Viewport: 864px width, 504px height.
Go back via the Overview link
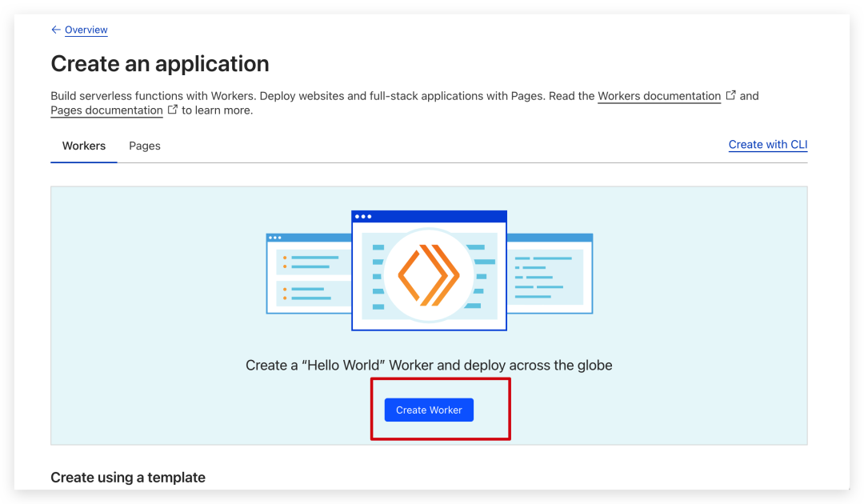86,30
